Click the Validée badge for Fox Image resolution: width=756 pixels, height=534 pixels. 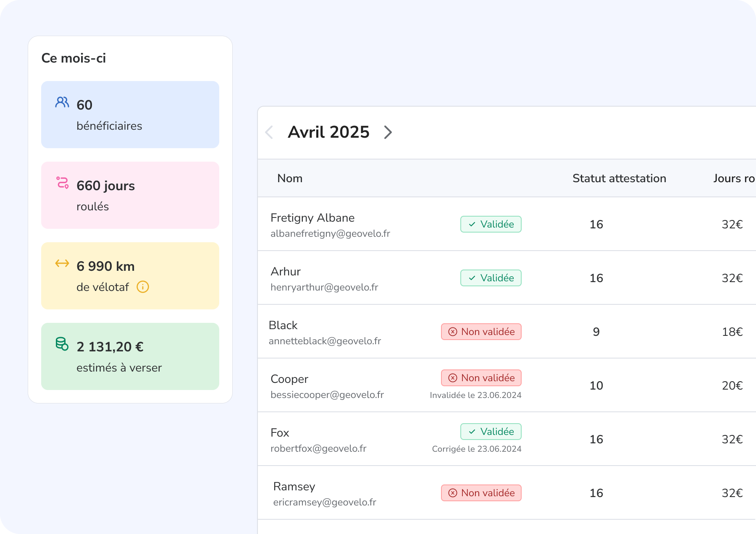coord(491,432)
